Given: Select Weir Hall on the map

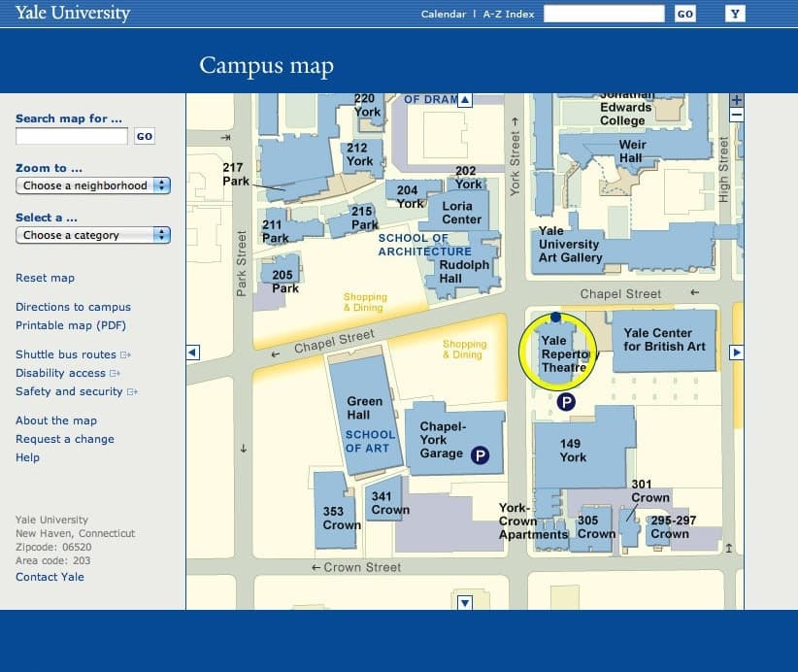Looking at the screenshot, I should [632, 151].
